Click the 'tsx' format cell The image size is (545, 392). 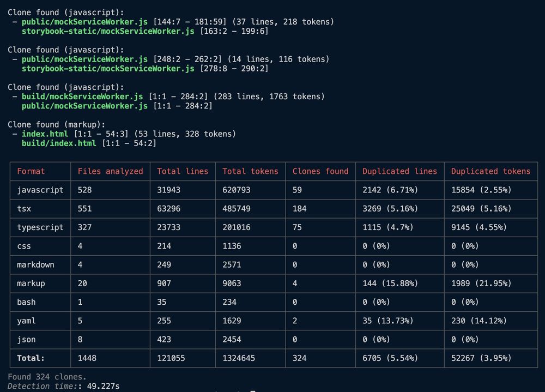tap(24, 209)
